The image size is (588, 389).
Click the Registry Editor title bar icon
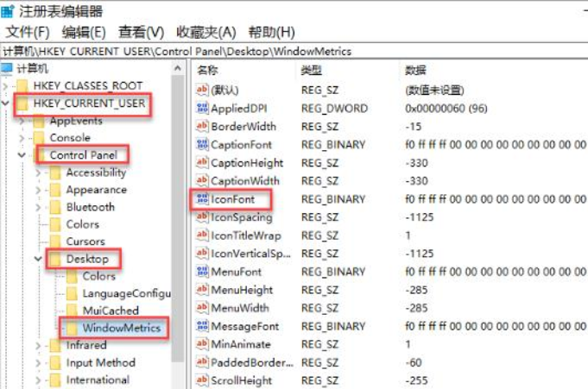pos(7,11)
